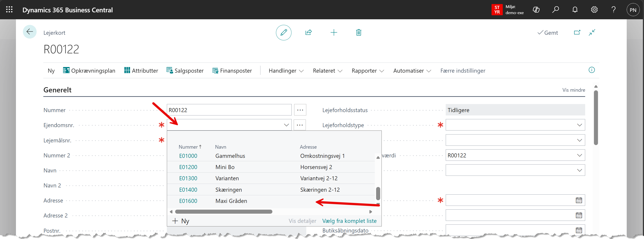Click the share icon in header
This screenshot has width=644, height=239.
point(308,33)
